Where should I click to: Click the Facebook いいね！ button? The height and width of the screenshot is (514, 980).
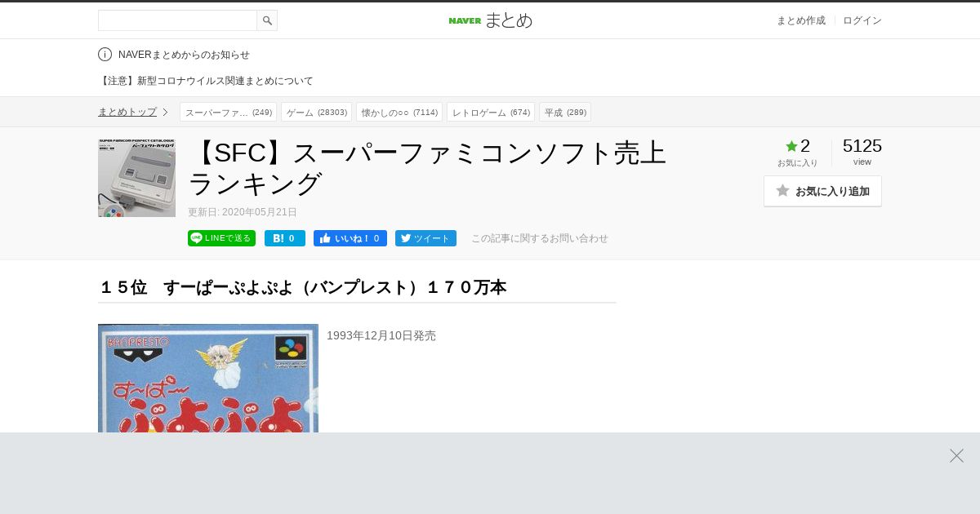point(350,238)
